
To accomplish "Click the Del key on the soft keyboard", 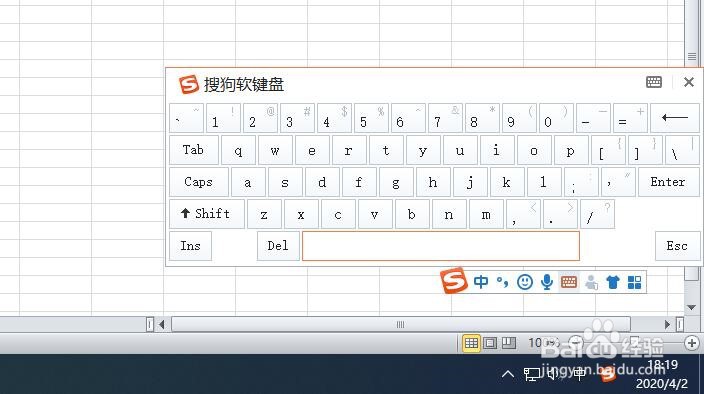I will [278, 246].
